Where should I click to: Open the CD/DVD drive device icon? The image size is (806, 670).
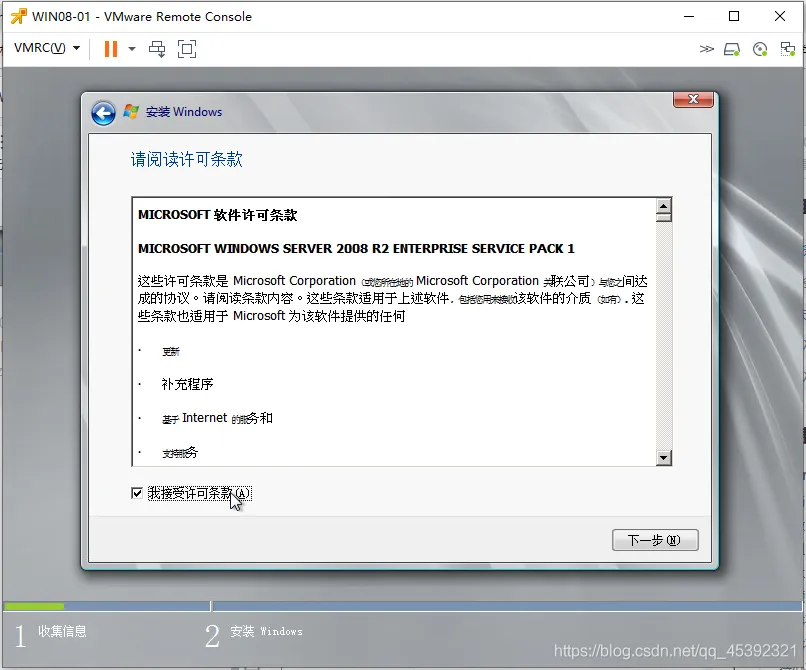click(x=760, y=49)
